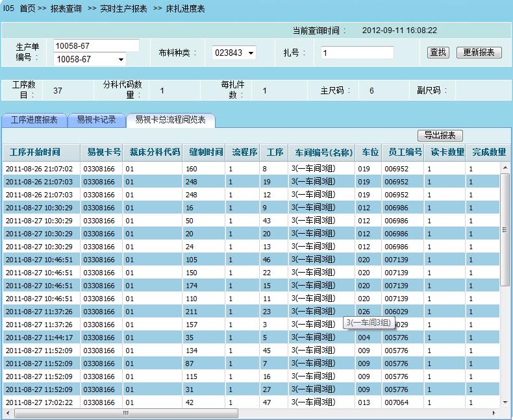Click the 查找 search button
The image size is (513, 420).
pyautogui.click(x=438, y=53)
